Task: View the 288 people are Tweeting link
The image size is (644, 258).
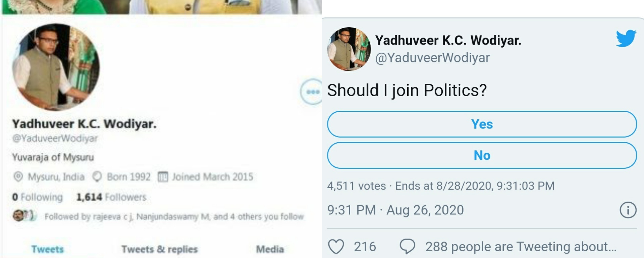Action: click(x=521, y=247)
